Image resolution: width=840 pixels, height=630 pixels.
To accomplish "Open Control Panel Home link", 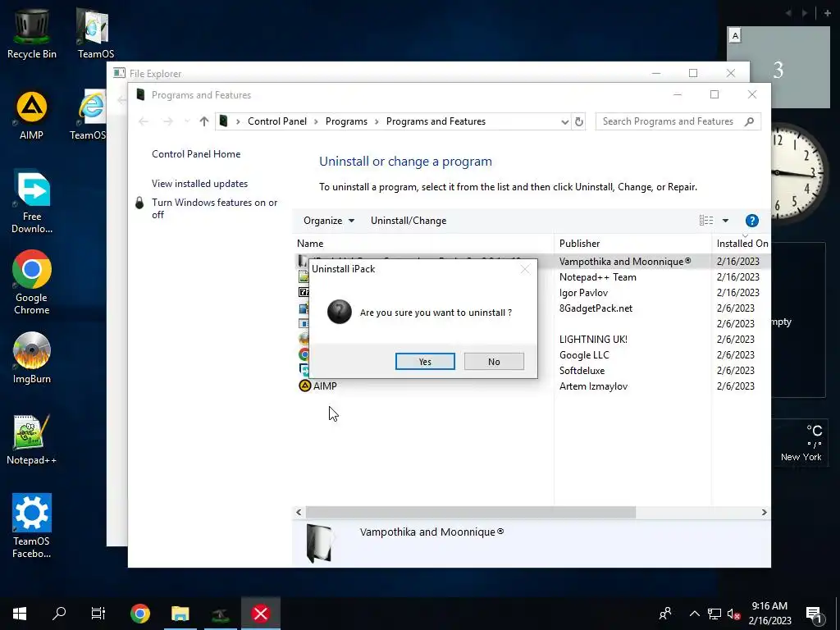I will coord(196,154).
